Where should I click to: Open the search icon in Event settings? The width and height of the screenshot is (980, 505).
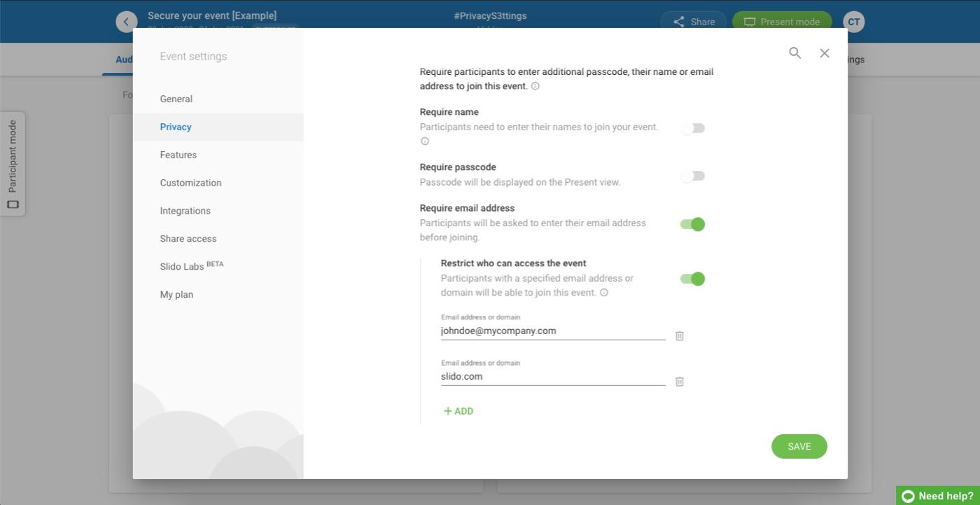click(x=794, y=53)
